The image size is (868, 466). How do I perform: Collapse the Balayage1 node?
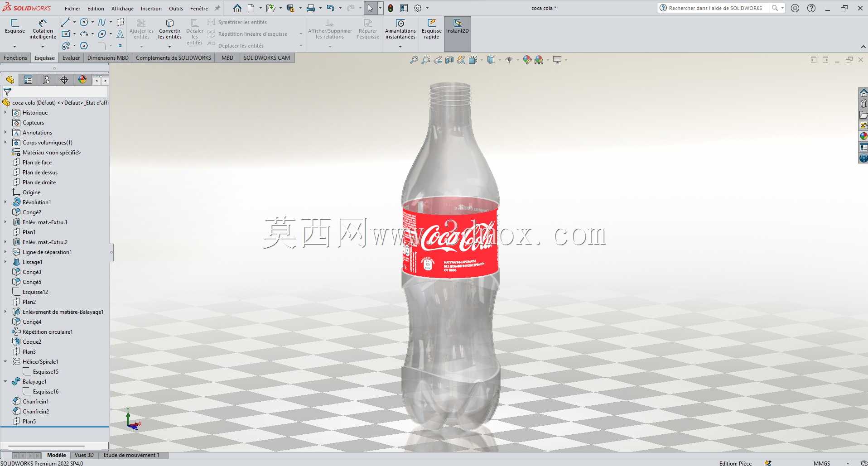[5, 381]
